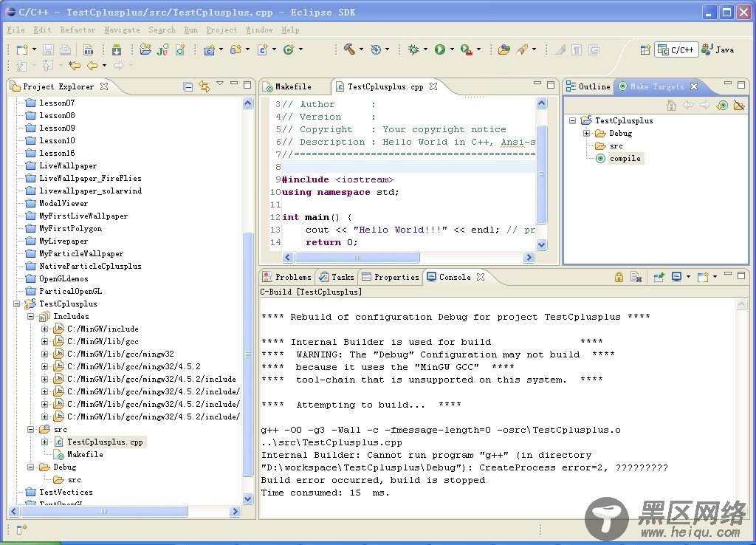Enable scroll lock in the Console
Viewport: 756px width, 545px height.
(619, 276)
